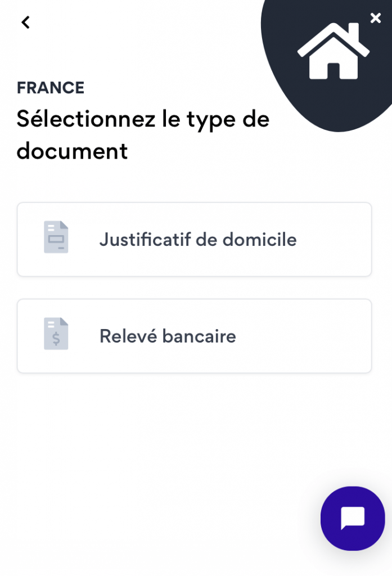Click the document icon beside Justificatif de domicile
The image size is (392, 576).
(56, 237)
